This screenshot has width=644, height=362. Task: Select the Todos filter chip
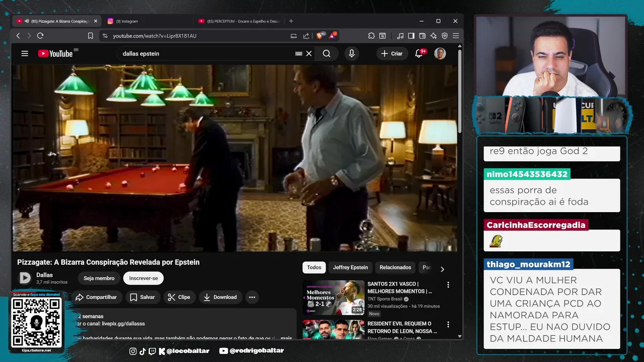[314, 267]
